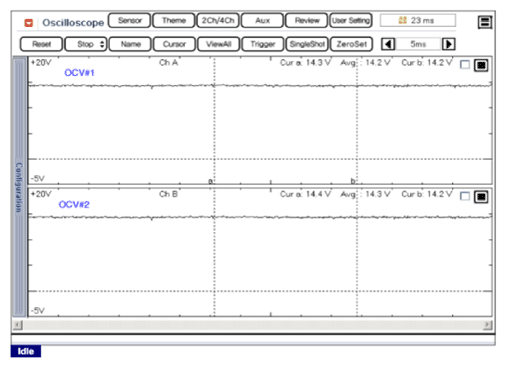Click Ch A Cur a 14.3 V reading
506x367 pixels.
[x=305, y=63]
